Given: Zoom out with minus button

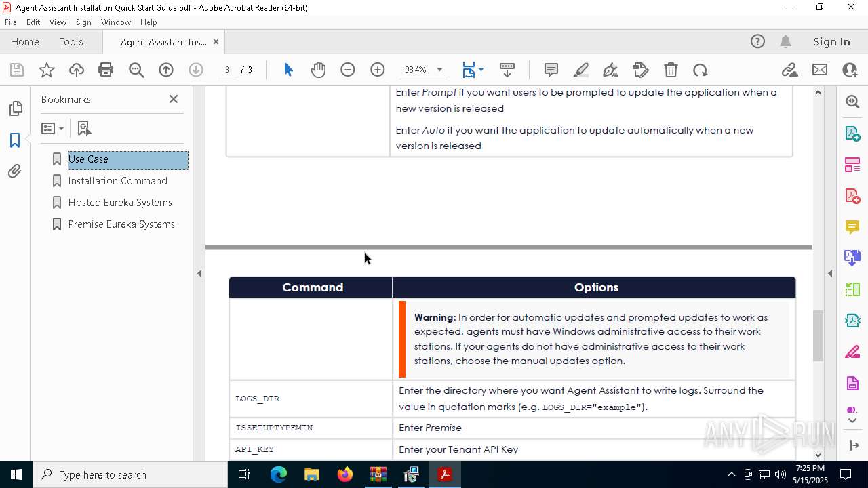Looking at the screenshot, I should click(x=348, y=70).
